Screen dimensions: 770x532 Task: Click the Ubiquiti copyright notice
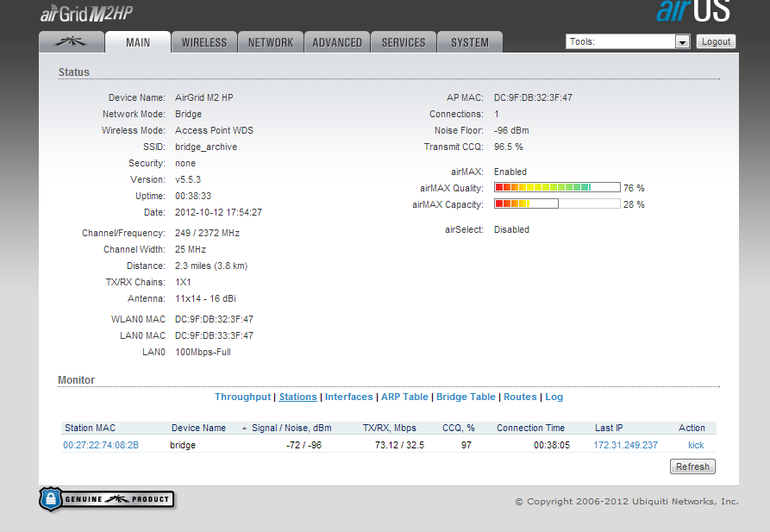click(x=627, y=502)
